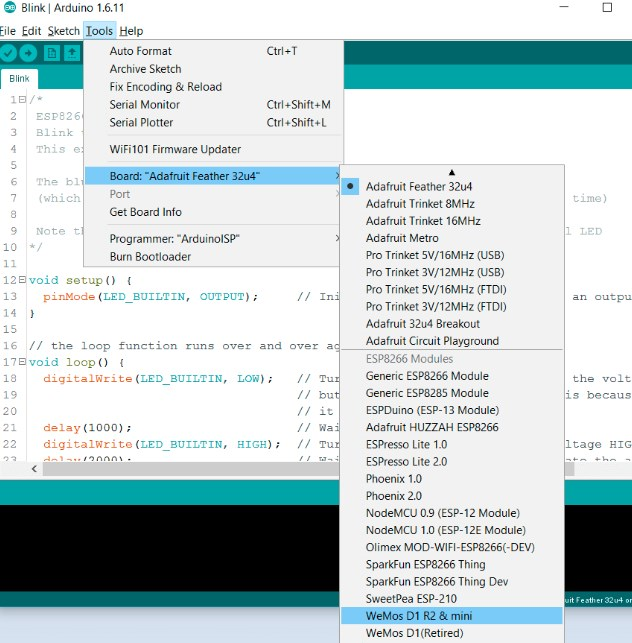Choose Archive Sketch

[x=214, y=69]
